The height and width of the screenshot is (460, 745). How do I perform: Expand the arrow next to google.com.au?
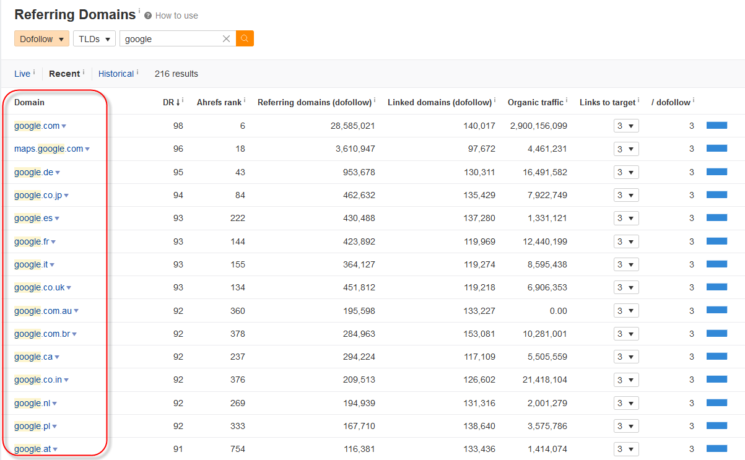[76, 311]
